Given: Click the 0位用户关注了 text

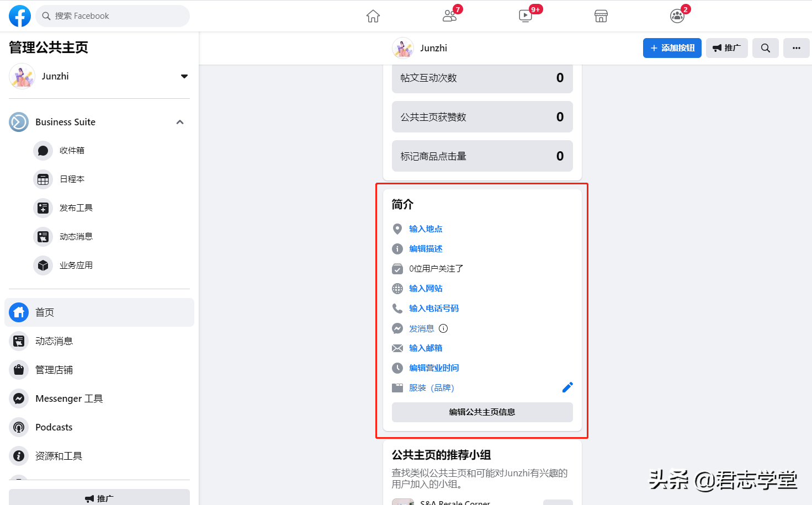Looking at the screenshot, I should point(436,269).
